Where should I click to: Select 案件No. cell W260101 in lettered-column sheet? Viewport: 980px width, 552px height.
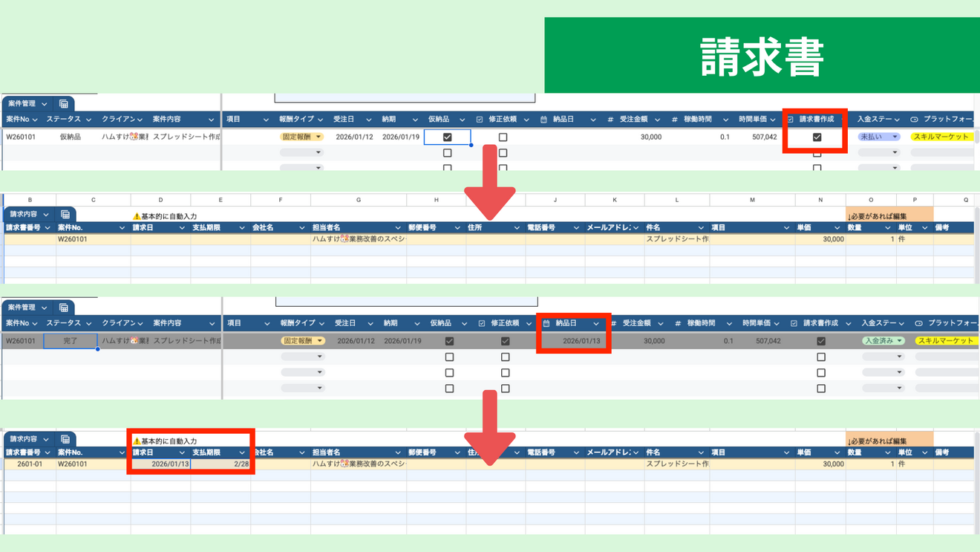[x=93, y=239]
